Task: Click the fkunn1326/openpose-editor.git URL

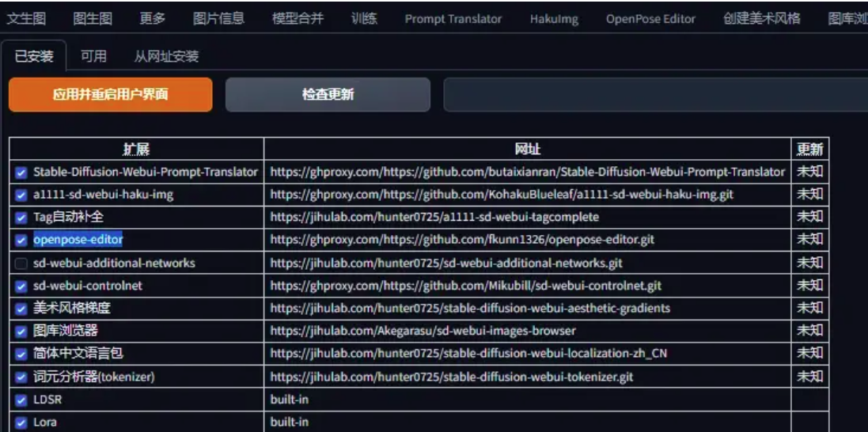Action: pyautogui.click(x=462, y=241)
